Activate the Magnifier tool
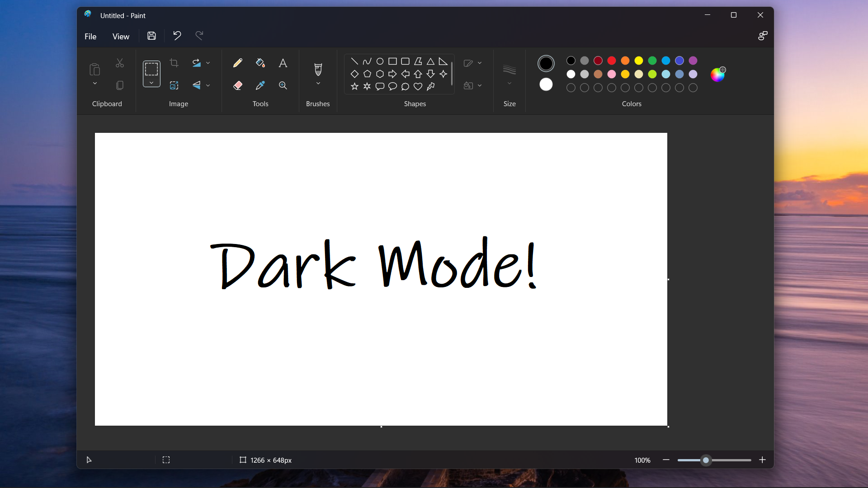Screen dimensions: 868x488 pyautogui.click(x=283, y=85)
